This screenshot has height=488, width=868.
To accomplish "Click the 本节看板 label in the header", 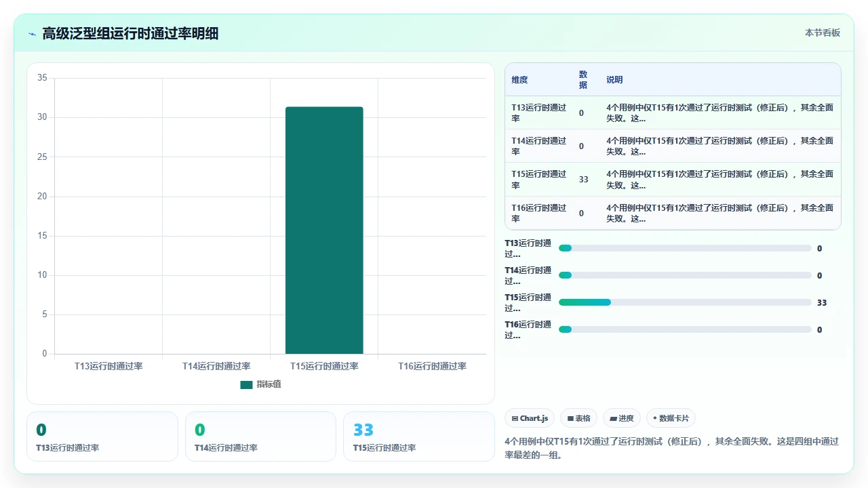I will coord(823,33).
